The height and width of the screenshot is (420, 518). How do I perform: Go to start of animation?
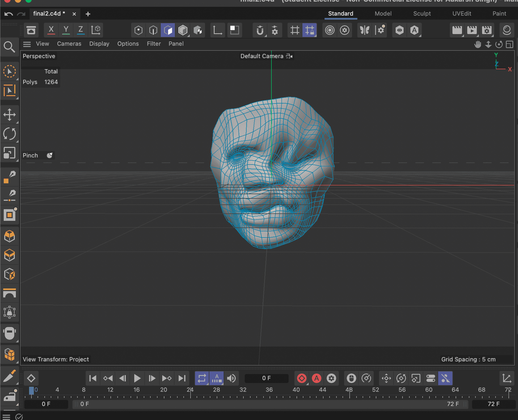click(93, 378)
